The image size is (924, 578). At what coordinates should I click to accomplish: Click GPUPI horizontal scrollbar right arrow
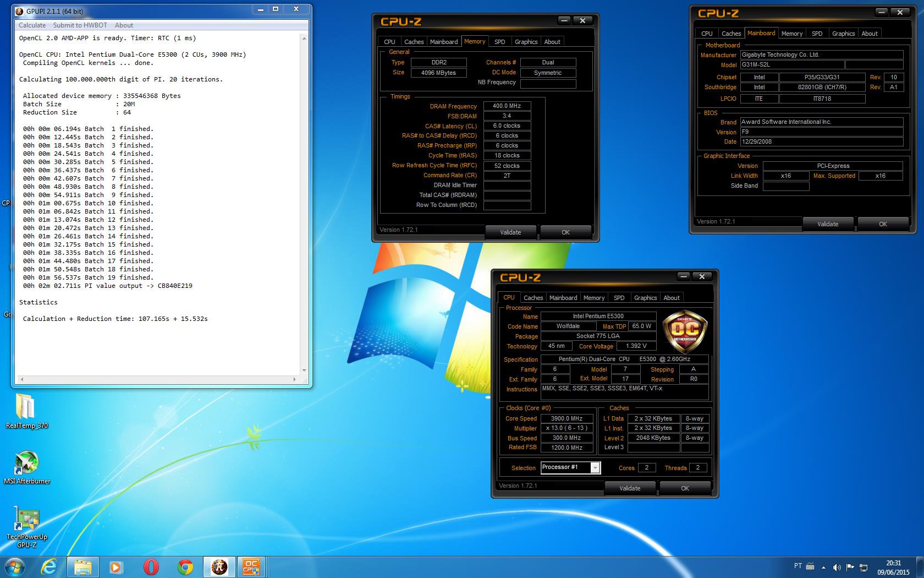(295, 379)
